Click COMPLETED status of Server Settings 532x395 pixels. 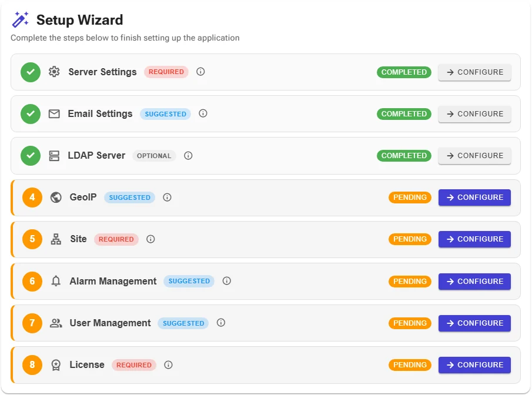pos(404,72)
